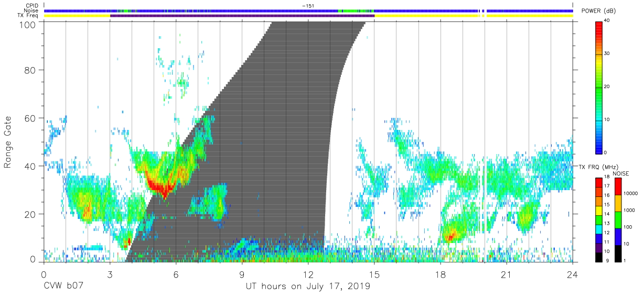Click the -151 CPID value
This screenshot has height=297, width=644.
tap(308, 5)
